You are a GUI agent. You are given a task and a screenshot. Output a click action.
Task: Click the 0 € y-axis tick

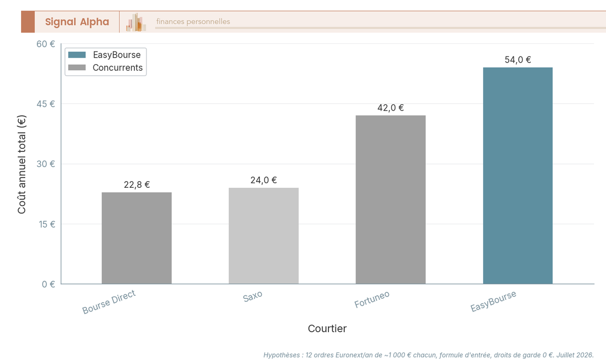click(x=48, y=284)
